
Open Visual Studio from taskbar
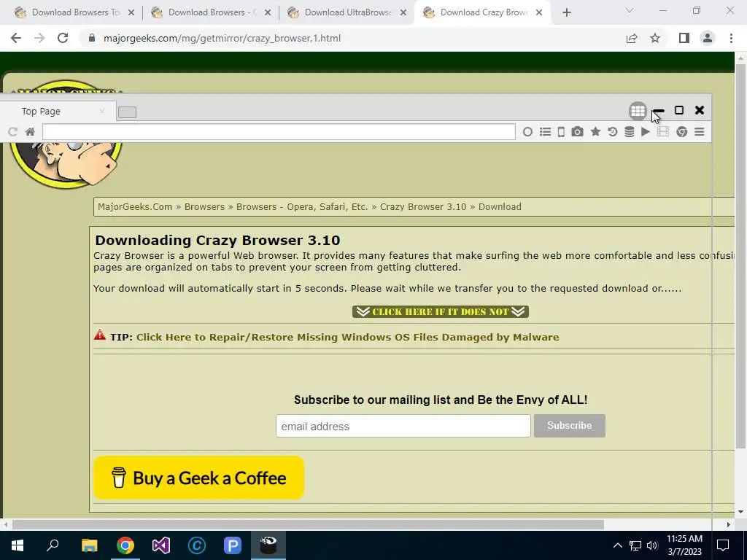(x=161, y=545)
